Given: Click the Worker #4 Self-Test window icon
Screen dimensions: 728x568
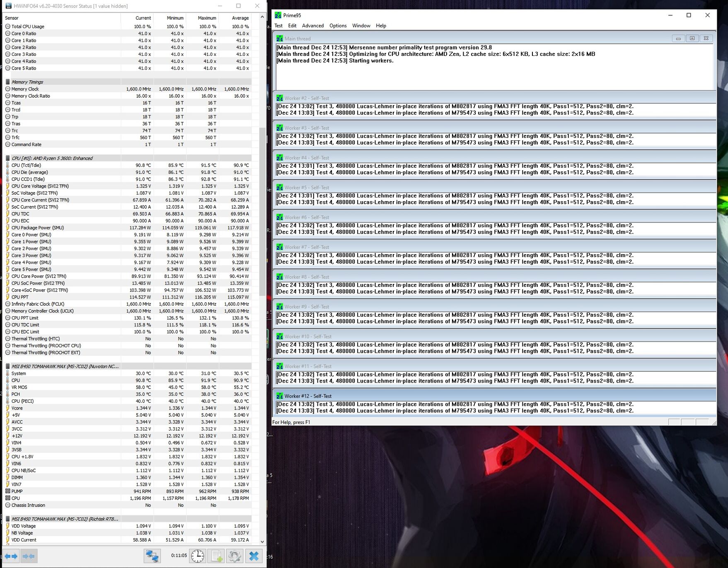Looking at the screenshot, I should 280,158.
